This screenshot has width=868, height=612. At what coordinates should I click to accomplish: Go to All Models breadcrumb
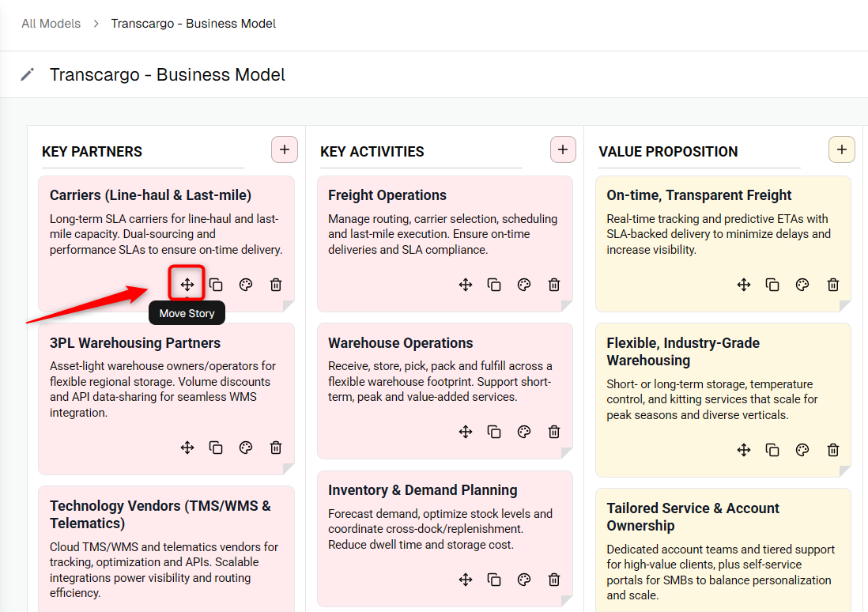pyautogui.click(x=51, y=23)
